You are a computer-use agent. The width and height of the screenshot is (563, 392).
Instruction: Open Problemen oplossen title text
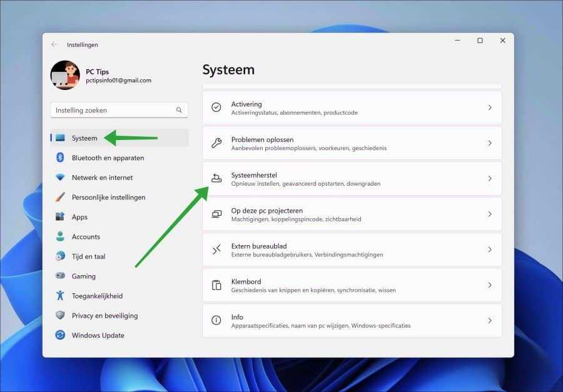pos(262,139)
